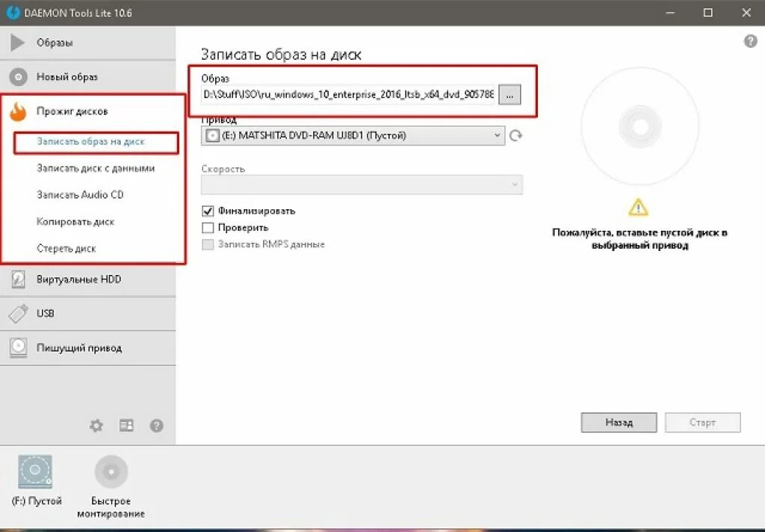This screenshot has height=532, width=765.
Task: Uncheck the Финализировать checkbox
Action: pos(208,211)
